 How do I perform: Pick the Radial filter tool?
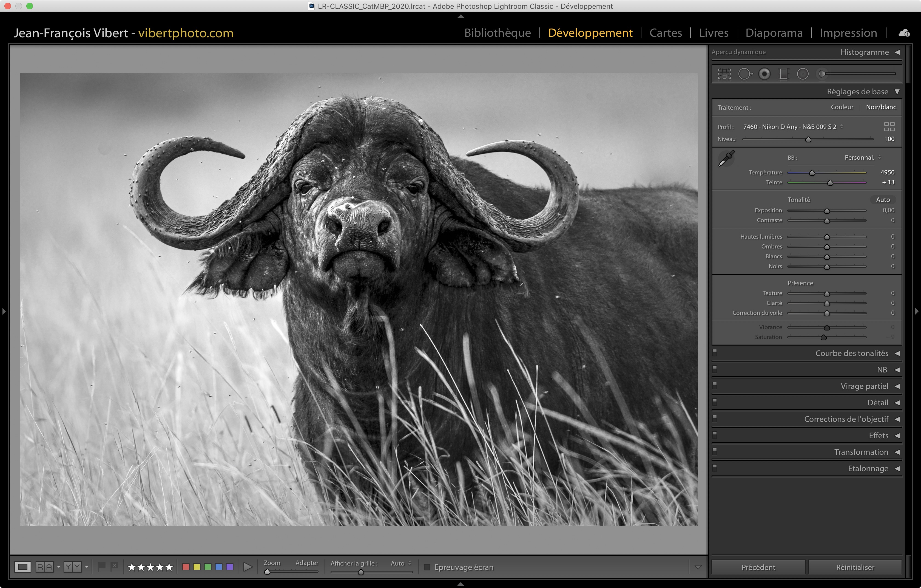coord(802,74)
